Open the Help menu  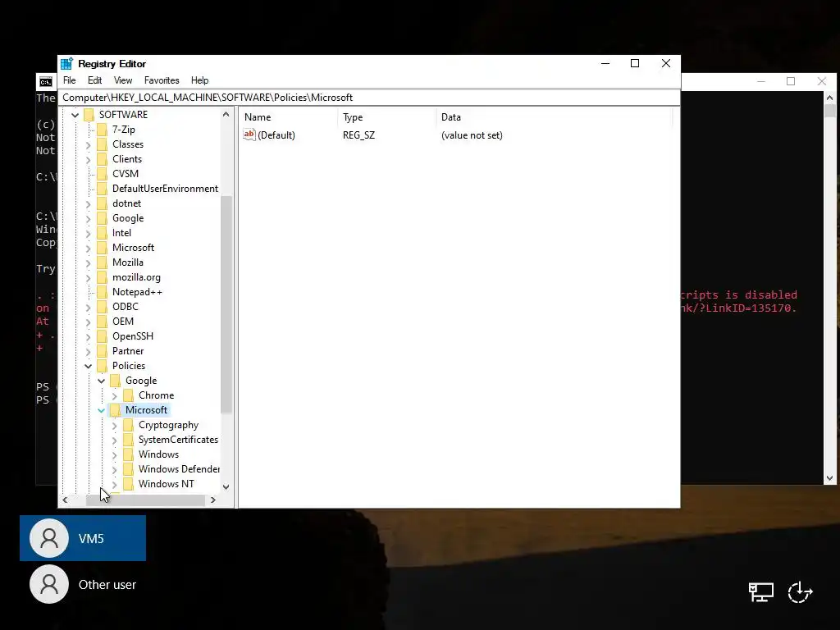(199, 80)
